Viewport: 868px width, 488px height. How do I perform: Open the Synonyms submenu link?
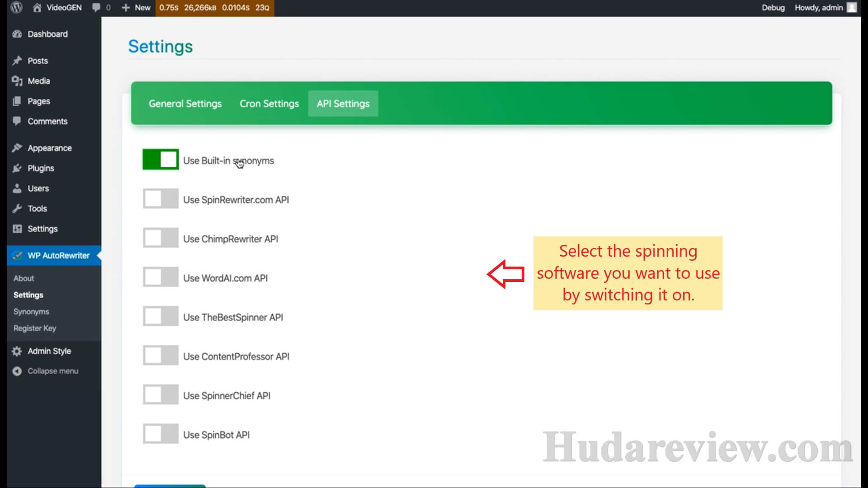point(31,312)
